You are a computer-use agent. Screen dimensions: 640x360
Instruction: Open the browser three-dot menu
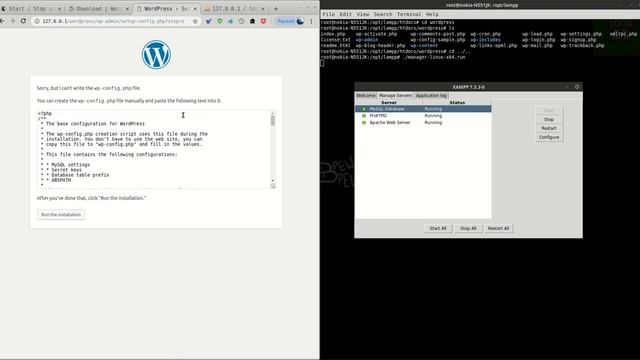pyautogui.click(x=311, y=21)
